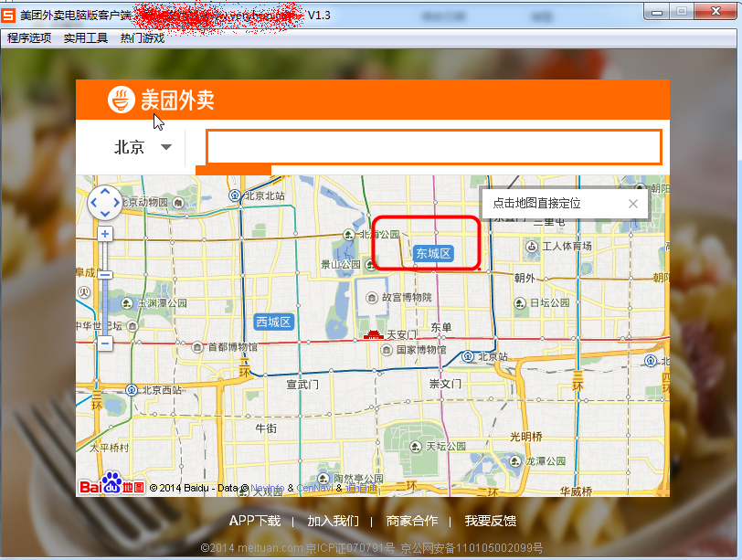The image size is (742, 560).
Task: Zoom in with the map plus button
Action: point(105,234)
